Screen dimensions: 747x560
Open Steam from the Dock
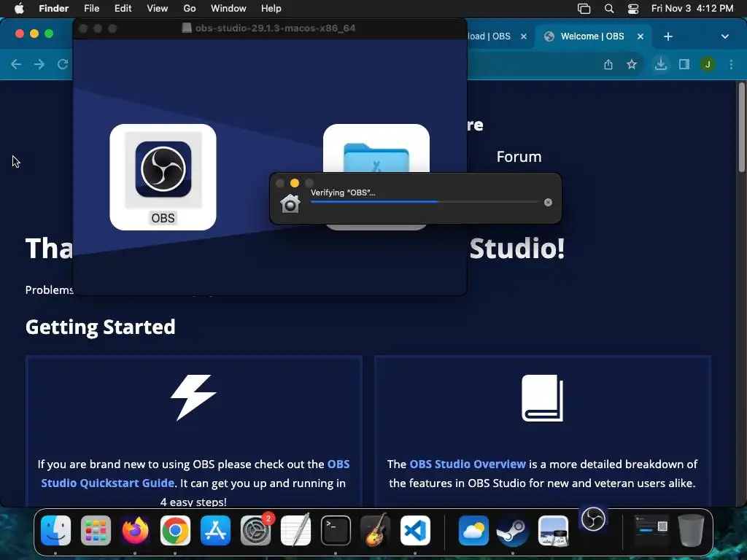pos(513,531)
